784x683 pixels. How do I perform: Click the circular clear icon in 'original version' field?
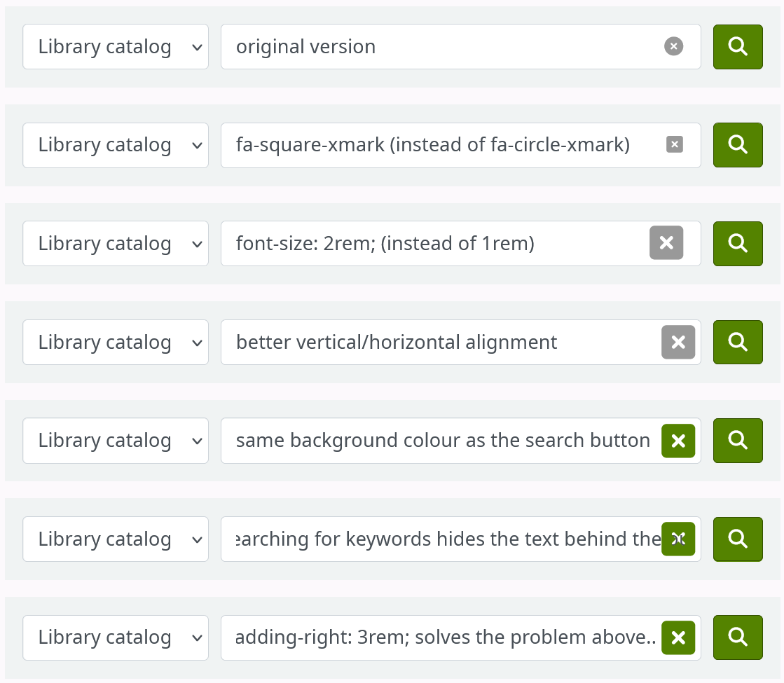pos(673,47)
